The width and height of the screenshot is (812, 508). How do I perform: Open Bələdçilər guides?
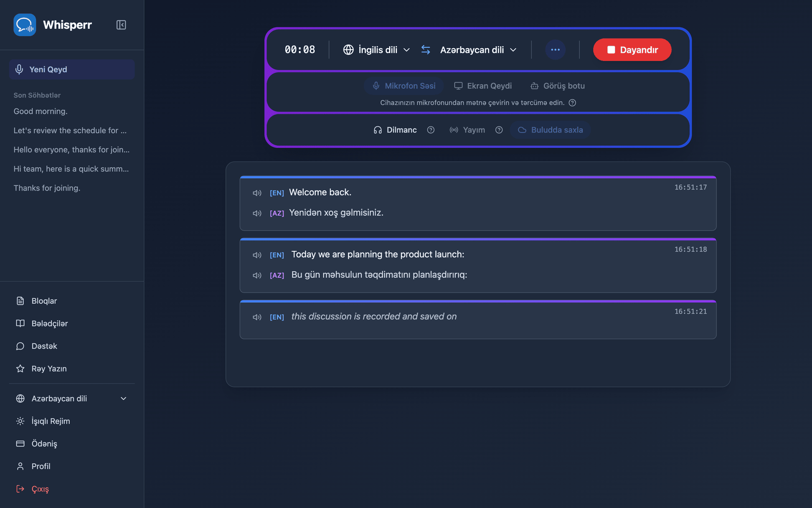(72, 324)
